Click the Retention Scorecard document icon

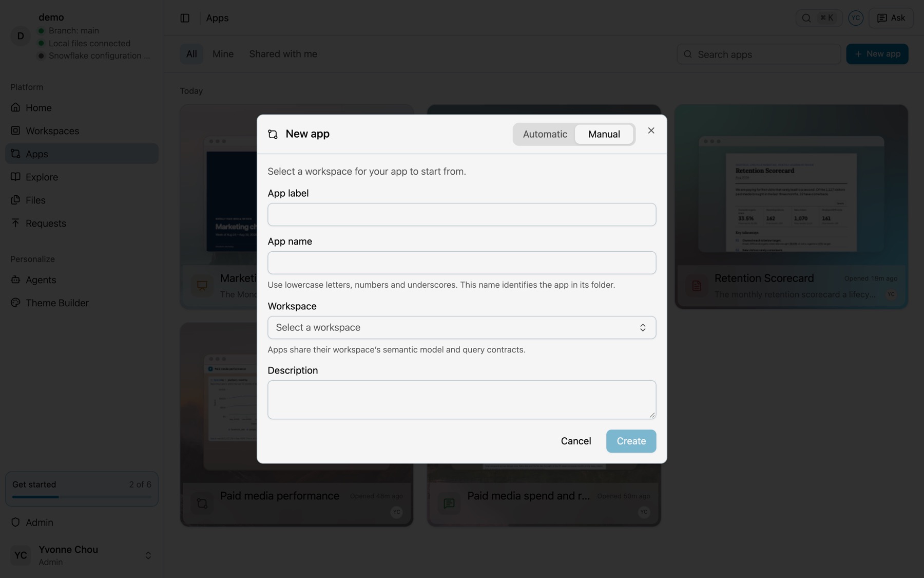click(697, 286)
